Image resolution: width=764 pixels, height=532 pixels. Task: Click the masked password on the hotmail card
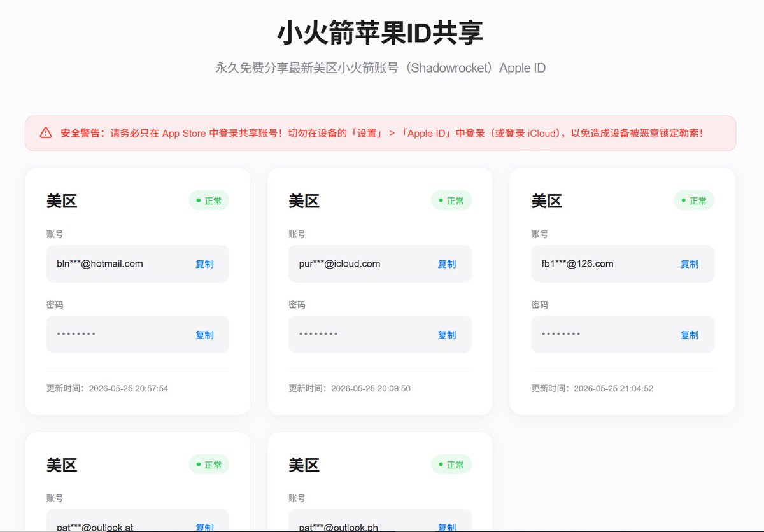[76, 334]
